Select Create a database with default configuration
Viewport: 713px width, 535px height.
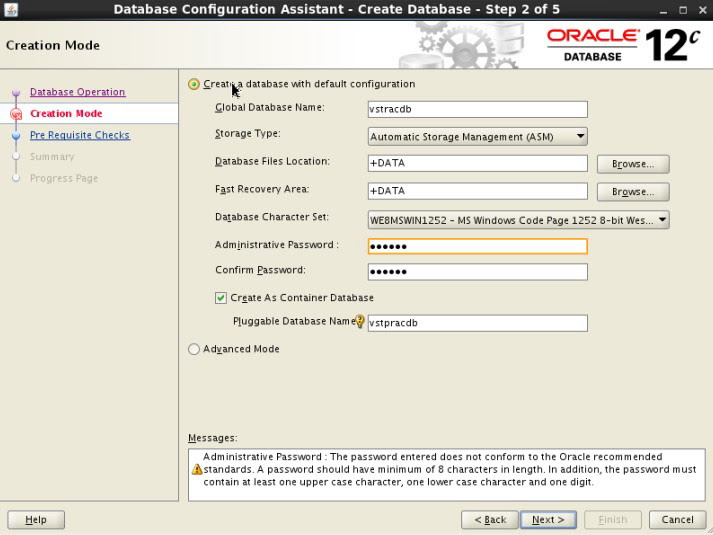pos(194,84)
